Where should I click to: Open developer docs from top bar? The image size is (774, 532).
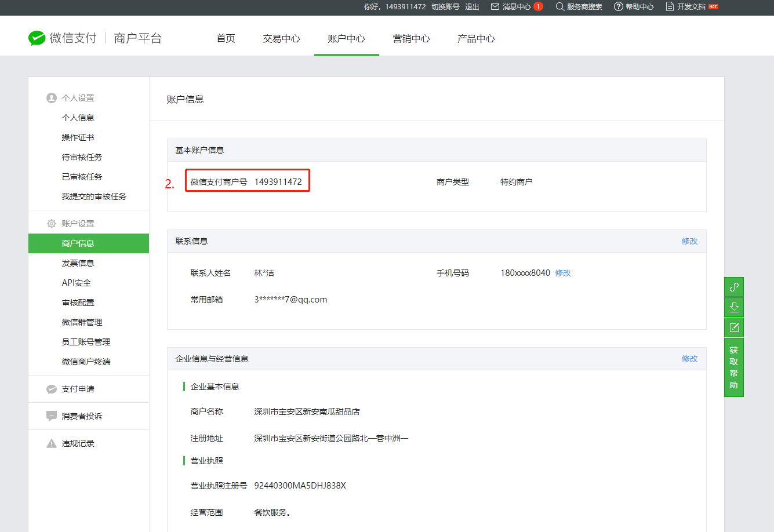tap(691, 7)
